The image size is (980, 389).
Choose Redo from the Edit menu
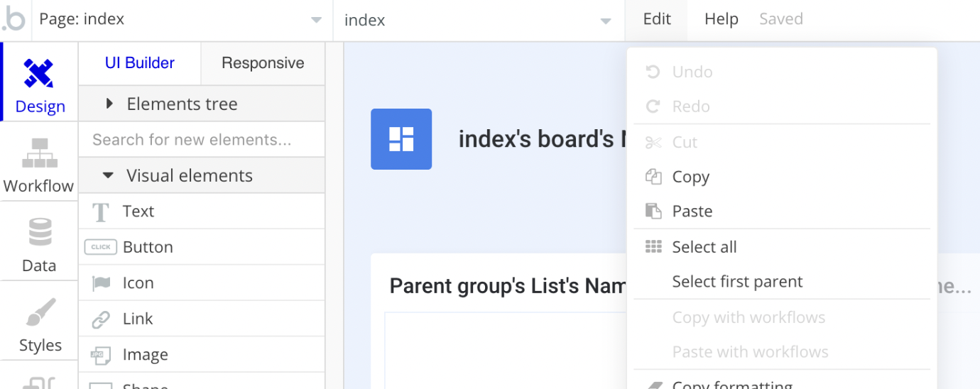782,106
